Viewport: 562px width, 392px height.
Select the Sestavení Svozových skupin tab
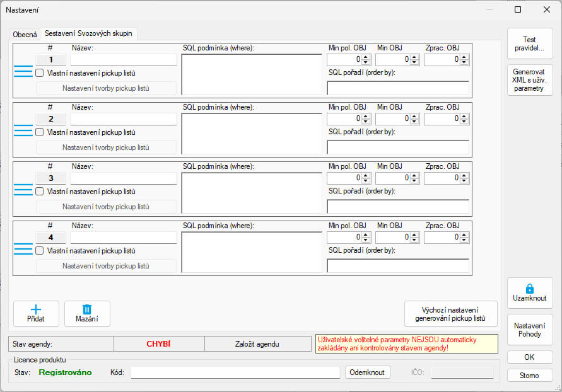(88, 33)
